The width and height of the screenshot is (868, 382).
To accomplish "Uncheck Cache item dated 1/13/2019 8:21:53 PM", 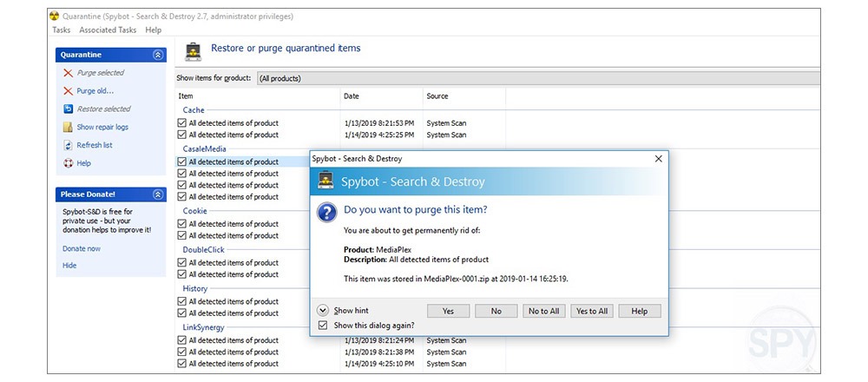I will click(x=181, y=123).
